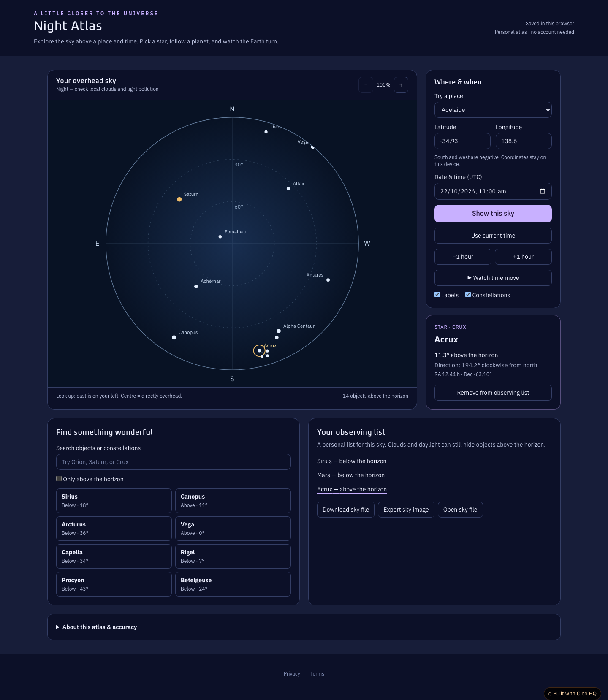This screenshot has width=608, height=700.
Task: Advance time with +1 hour button
Action: pyautogui.click(x=523, y=257)
